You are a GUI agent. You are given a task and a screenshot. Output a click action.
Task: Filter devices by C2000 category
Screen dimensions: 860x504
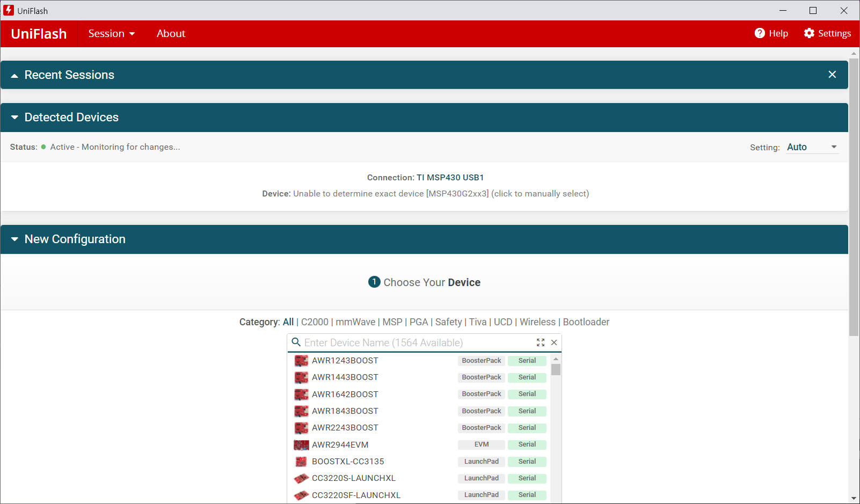click(x=315, y=322)
